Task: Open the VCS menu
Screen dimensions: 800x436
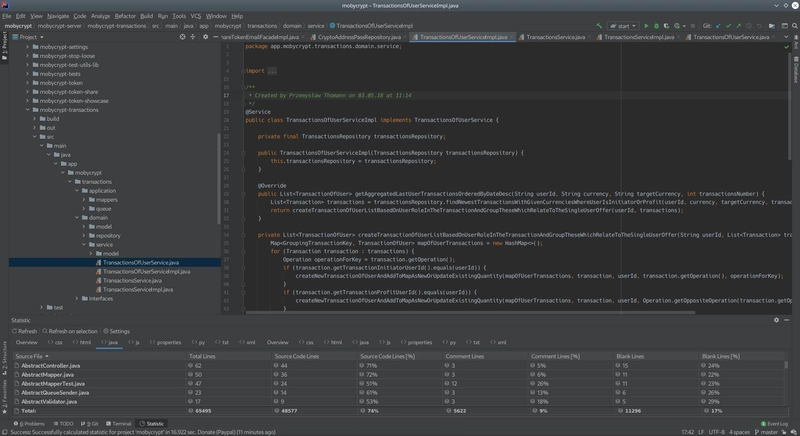Action: pos(196,16)
